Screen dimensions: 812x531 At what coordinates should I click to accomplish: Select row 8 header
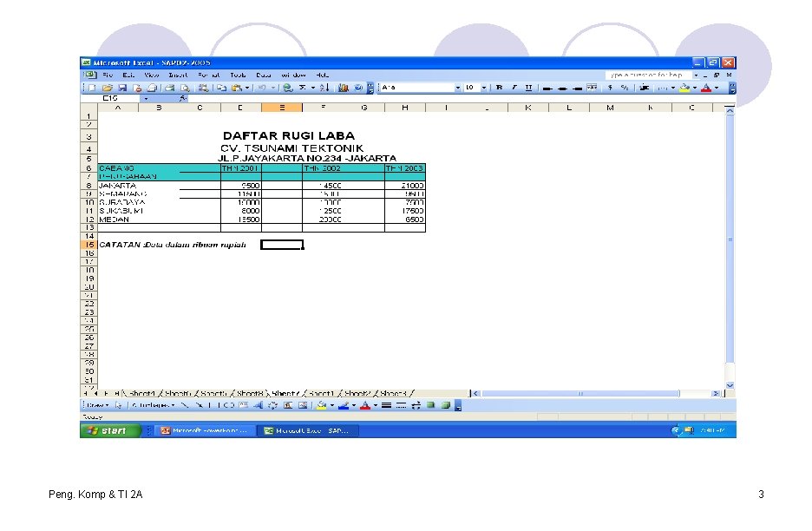click(x=88, y=186)
